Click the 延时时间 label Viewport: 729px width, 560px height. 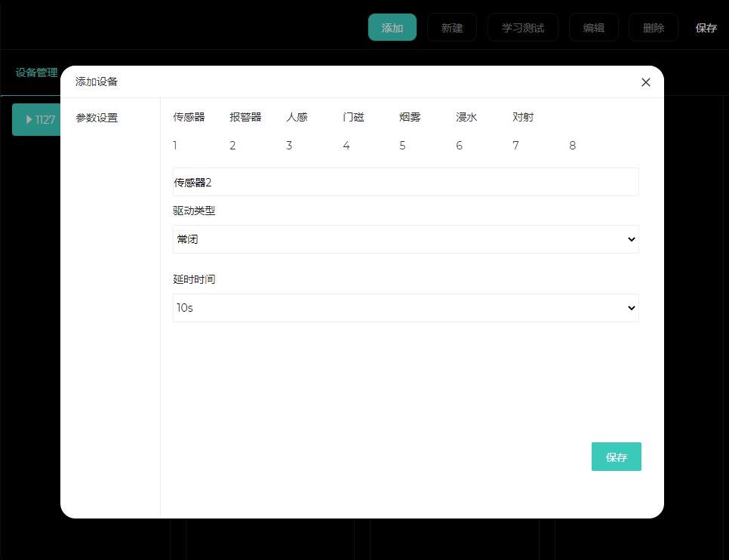194,279
